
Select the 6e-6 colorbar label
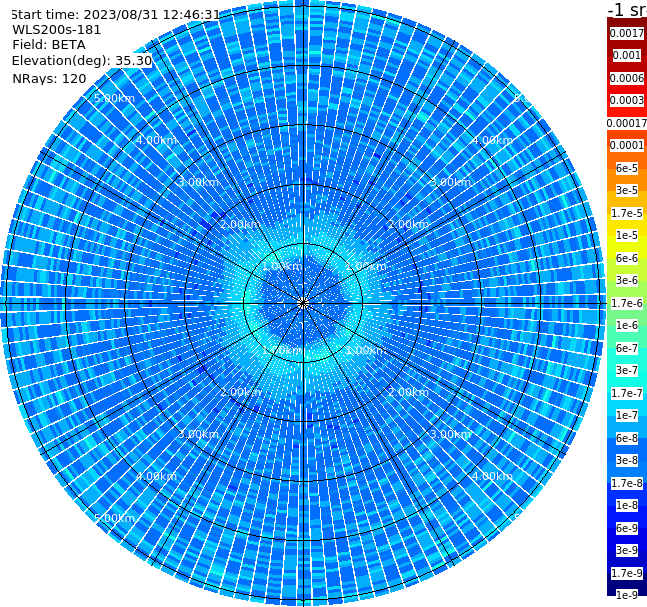click(627, 258)
